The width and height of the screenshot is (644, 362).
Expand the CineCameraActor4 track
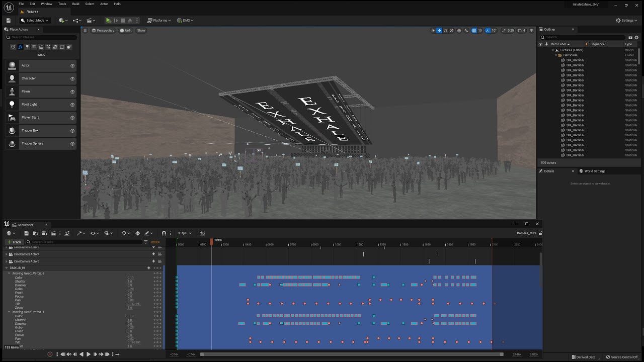tap(6, 254)
